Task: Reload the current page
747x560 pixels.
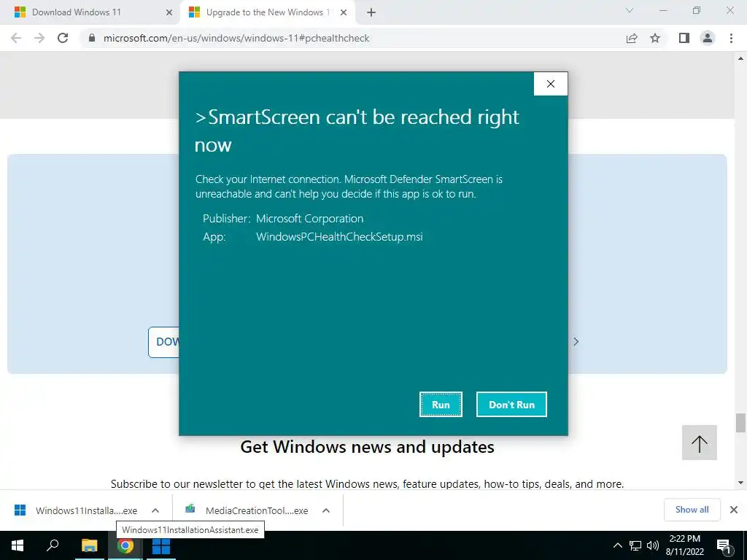Action: point(63,38)
